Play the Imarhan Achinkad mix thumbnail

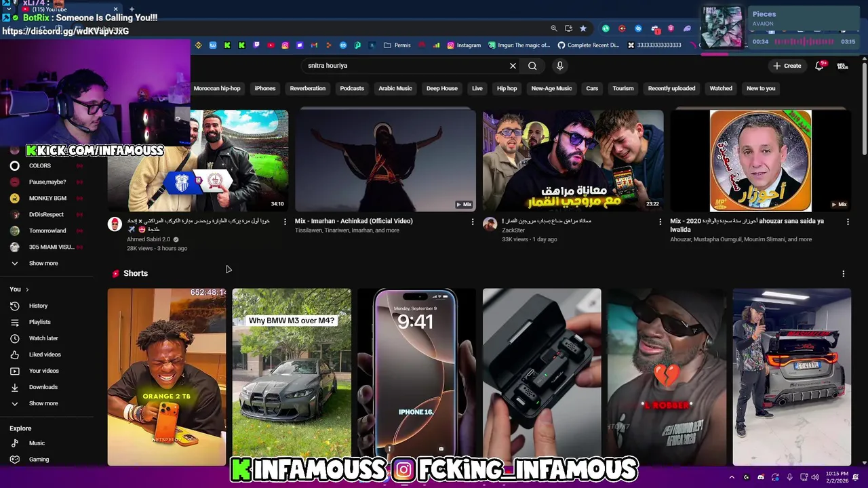pos(385,161)
